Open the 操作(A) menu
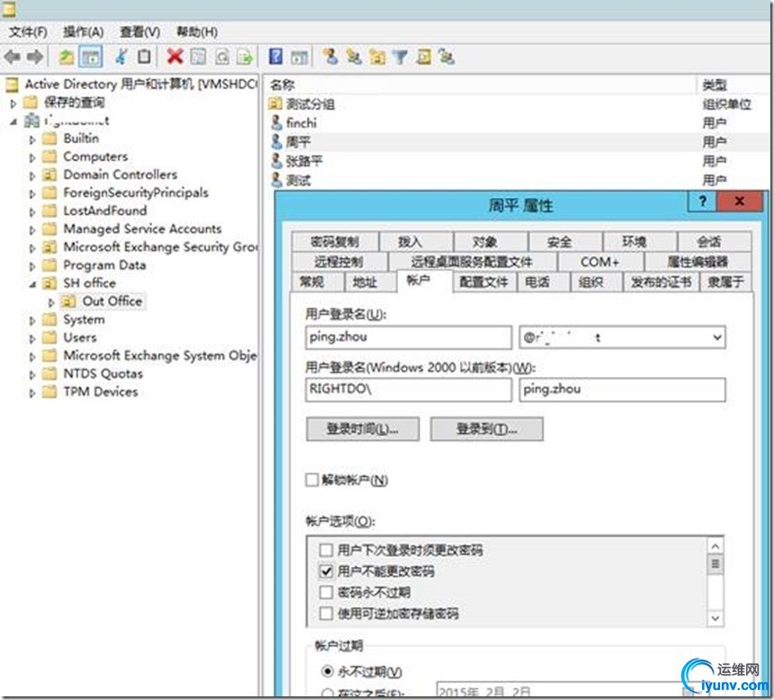774x700 pixels. coord(83,32)
